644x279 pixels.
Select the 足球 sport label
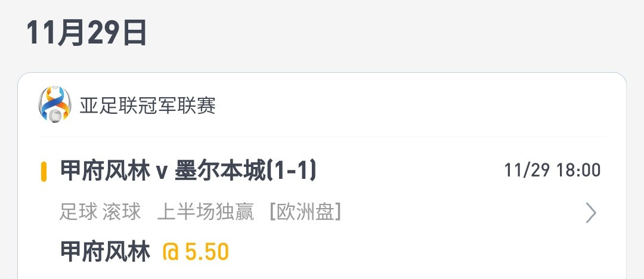[79, 212]
